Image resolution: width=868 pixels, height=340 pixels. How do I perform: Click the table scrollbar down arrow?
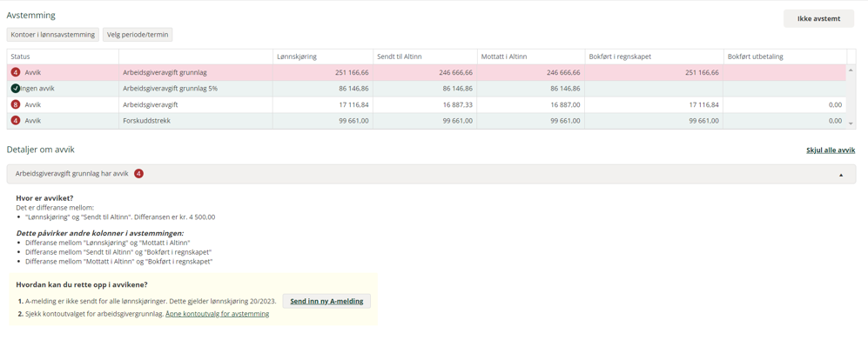pos(851,123)
